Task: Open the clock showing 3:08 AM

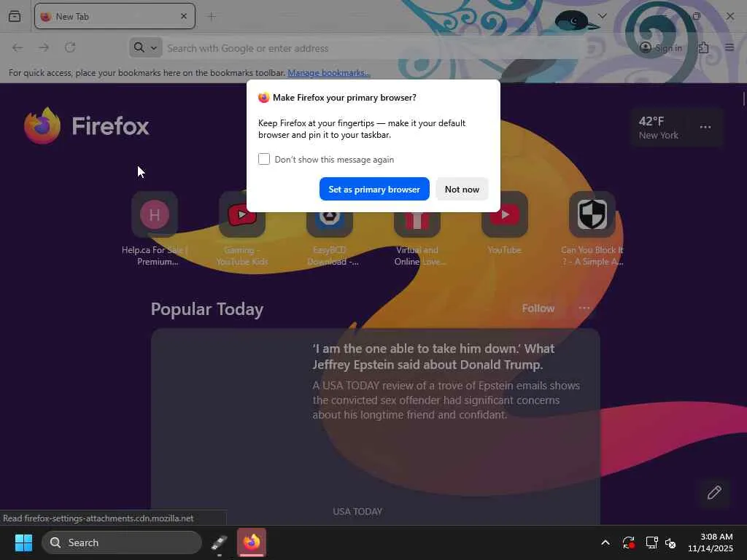Action: pos(711,542)
